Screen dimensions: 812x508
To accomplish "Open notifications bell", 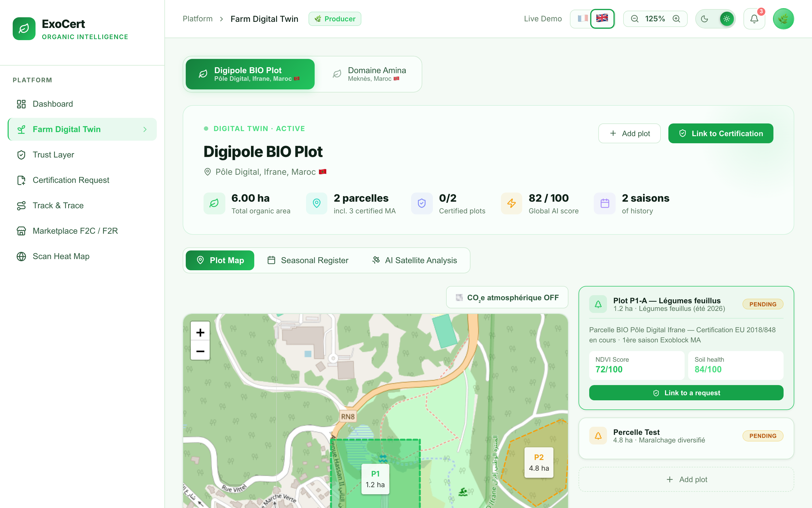I will point(754,19).
